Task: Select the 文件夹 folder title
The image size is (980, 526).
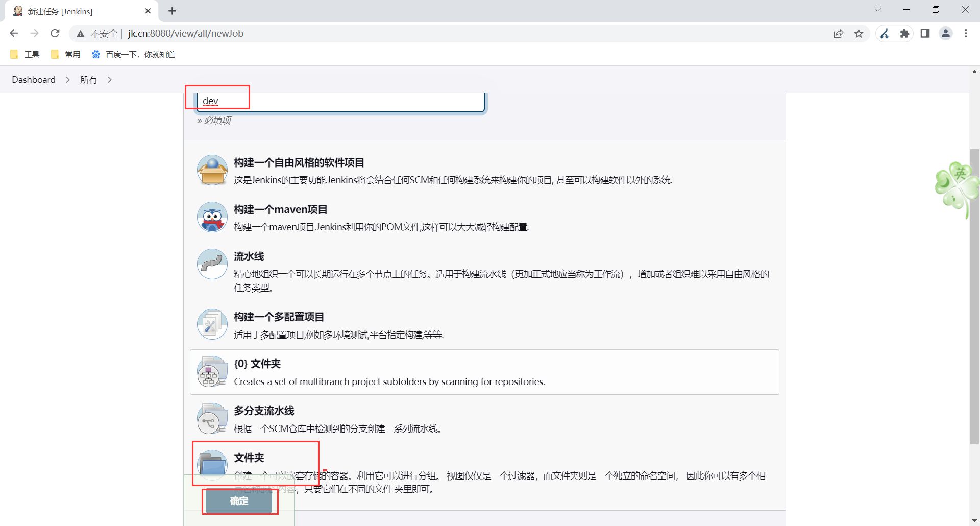Action: (x=249, y=458)
